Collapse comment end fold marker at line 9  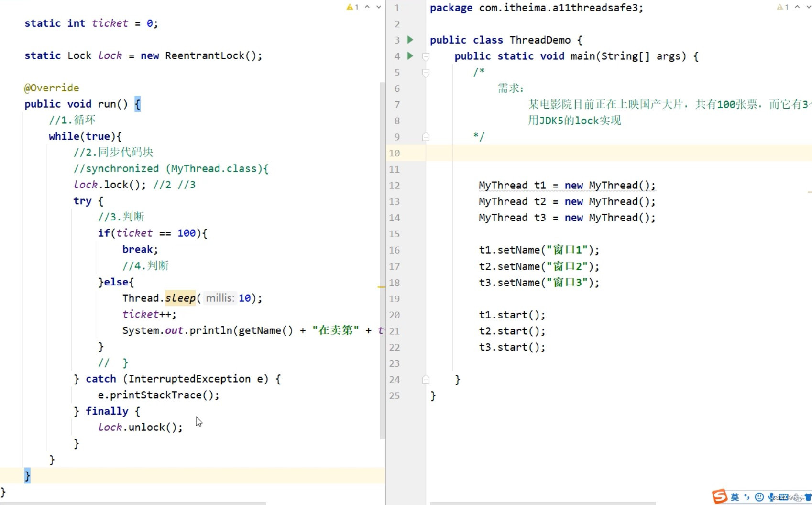coord(426,137)
